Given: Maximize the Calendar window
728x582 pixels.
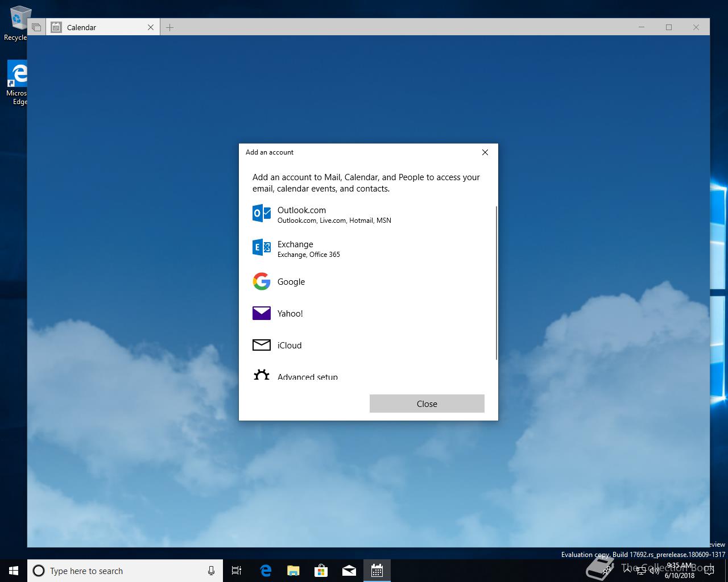Looking at the screenshot, I should click(669, 27).
